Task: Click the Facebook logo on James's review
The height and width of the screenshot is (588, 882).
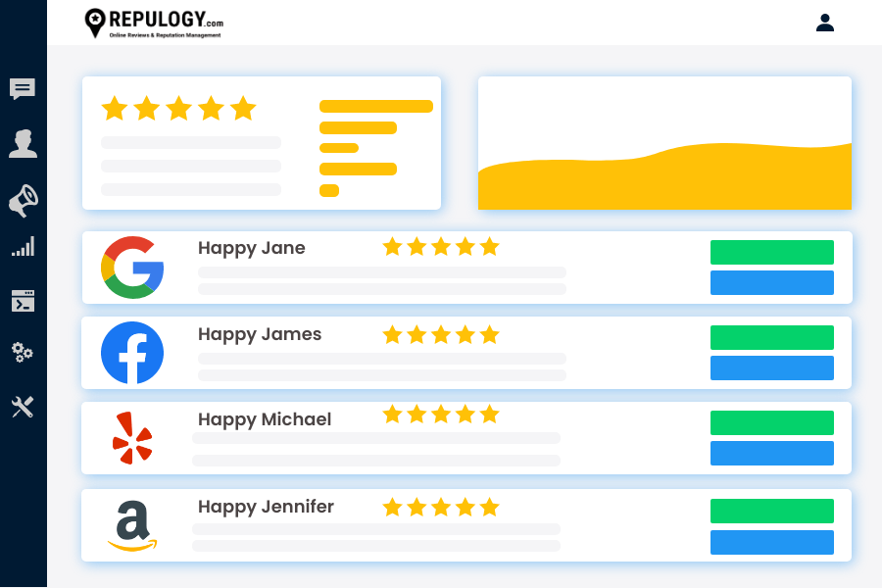Action: [132, 353]
